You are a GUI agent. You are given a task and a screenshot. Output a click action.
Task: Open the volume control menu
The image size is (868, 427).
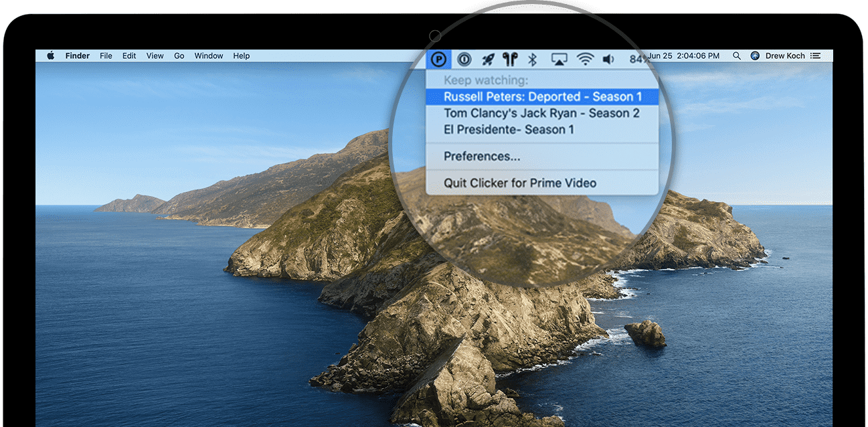click(x=608, y=60)
